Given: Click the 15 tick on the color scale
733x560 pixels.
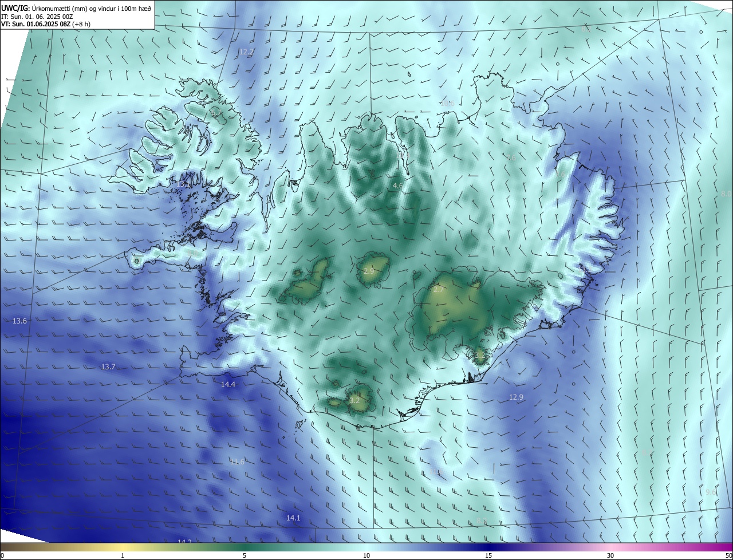Looking at the screenshot, I should [x=488, y=556].
